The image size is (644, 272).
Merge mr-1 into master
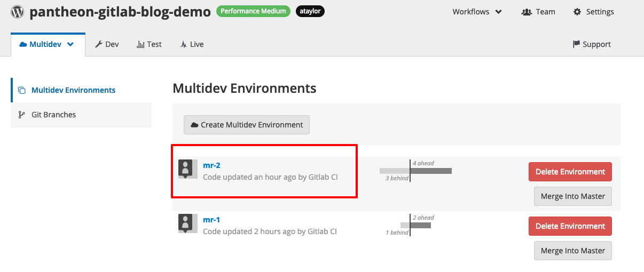click(x=572, y=251)
